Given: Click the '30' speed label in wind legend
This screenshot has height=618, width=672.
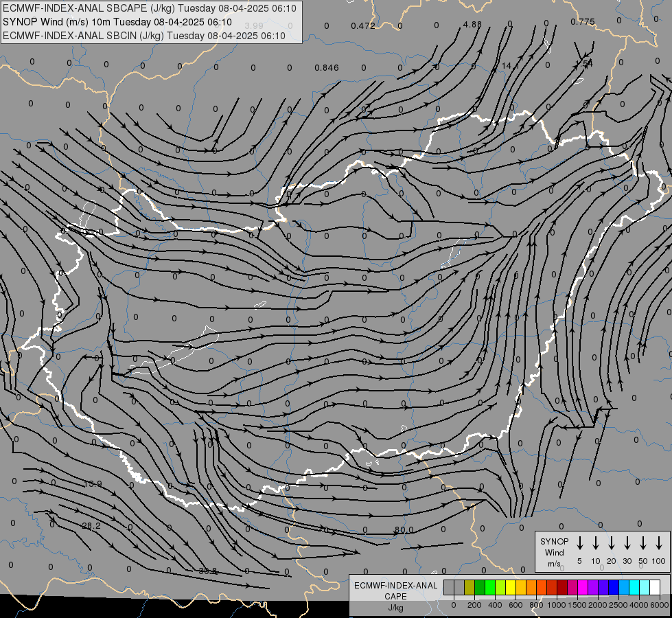Looking at the screenshot, I should (x=627, y=561).
